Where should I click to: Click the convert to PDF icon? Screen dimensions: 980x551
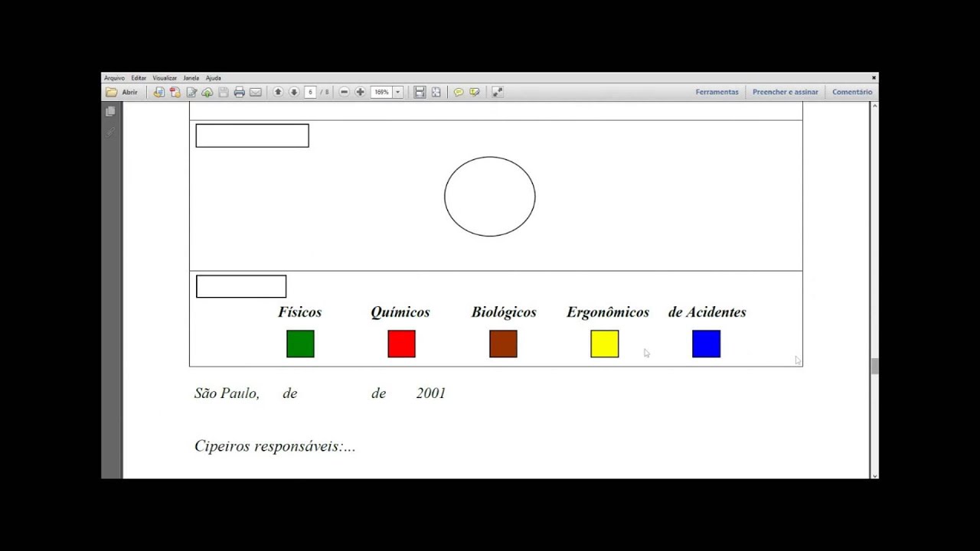pyautogui.click(x=175, y=92)
